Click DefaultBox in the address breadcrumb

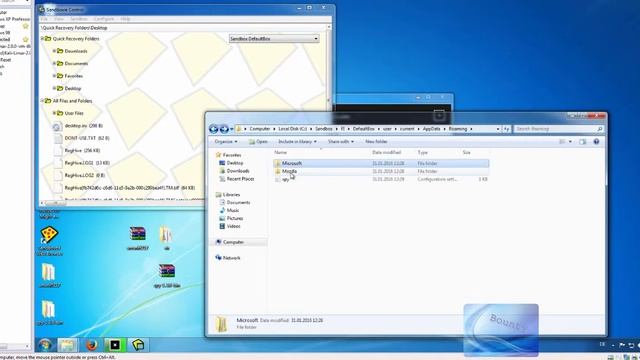(363, 129)
